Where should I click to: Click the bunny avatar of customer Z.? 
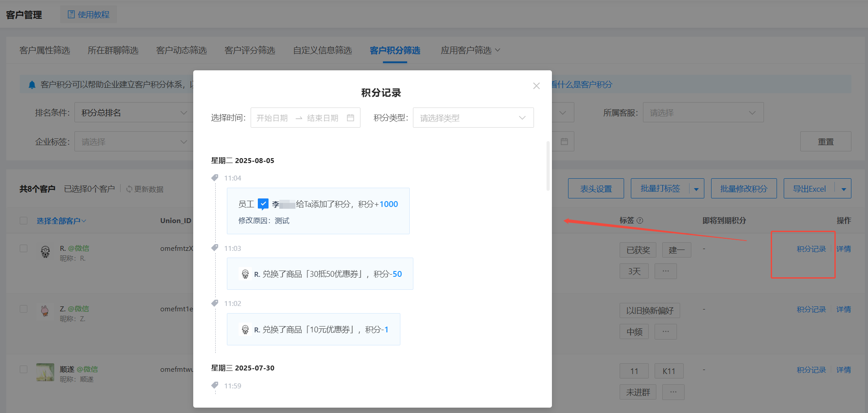45,311
